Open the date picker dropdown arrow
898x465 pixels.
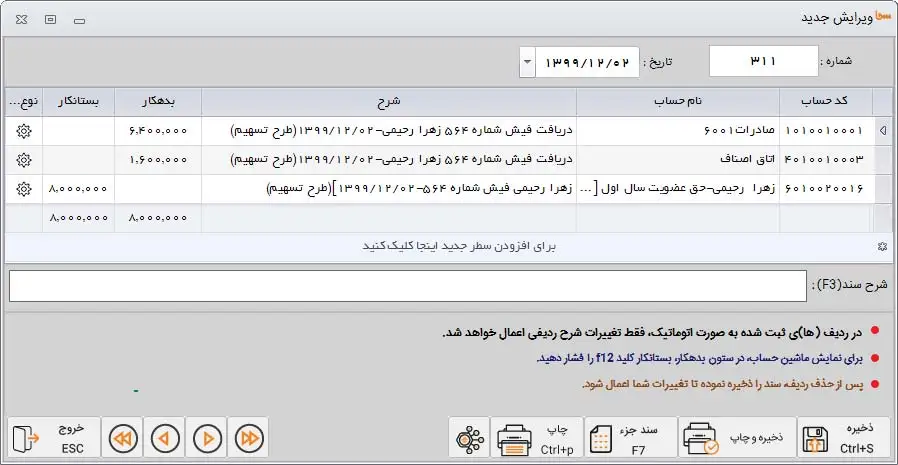[x=527, y=62]
